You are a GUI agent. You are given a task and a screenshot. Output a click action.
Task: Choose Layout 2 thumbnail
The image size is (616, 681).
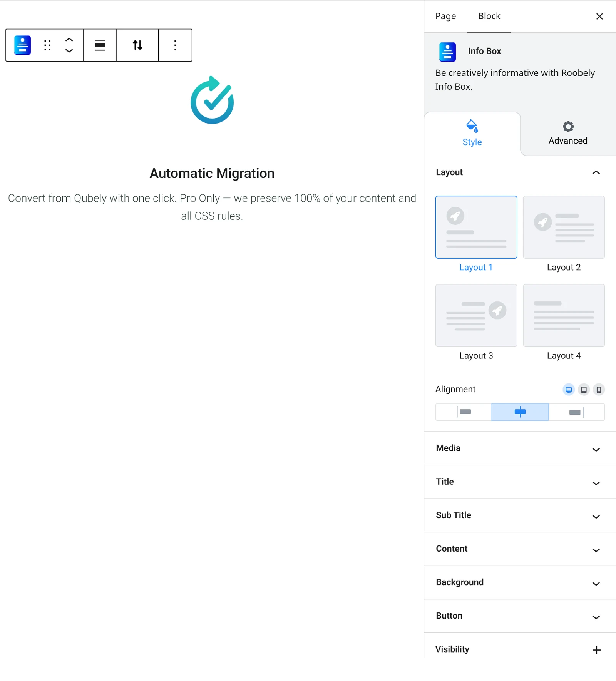point(564,227)
